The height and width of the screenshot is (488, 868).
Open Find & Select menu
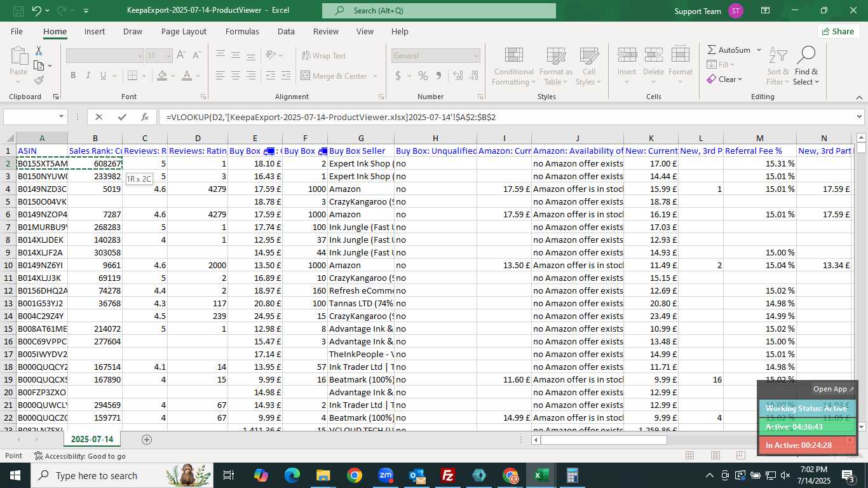(x=806, y=66)
